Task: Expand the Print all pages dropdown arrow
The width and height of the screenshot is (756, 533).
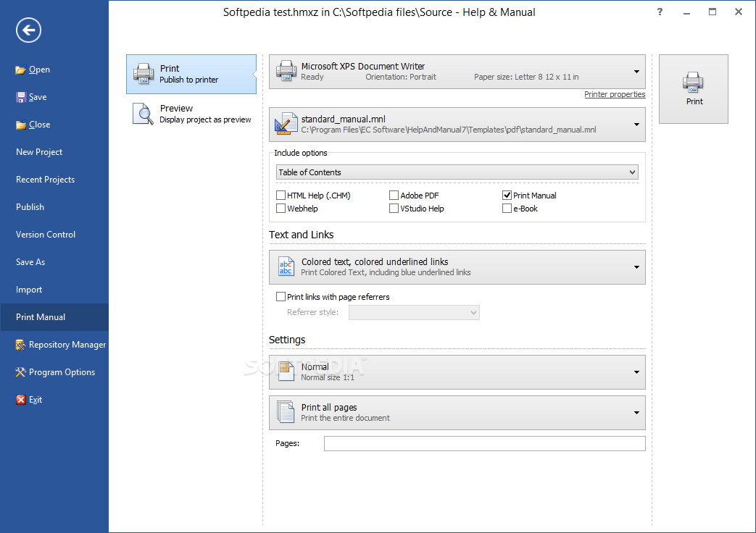Action: [x=636, y=413]
